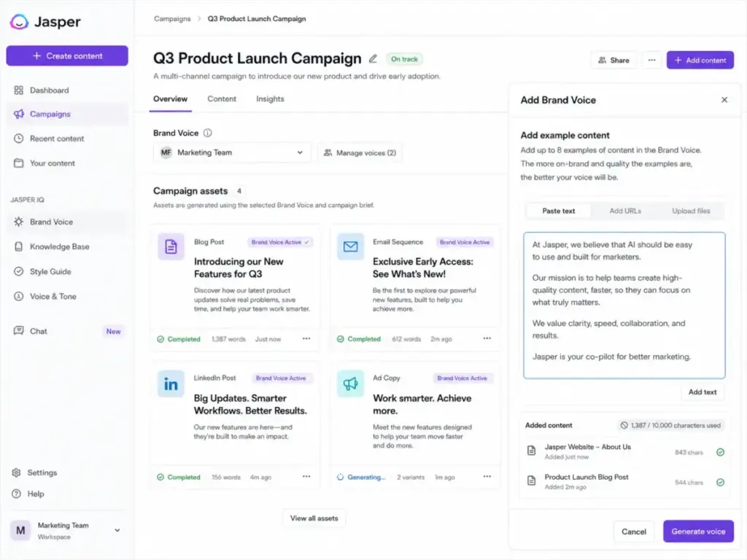Image resolution: width=747 pixels, height=560 pixels.
Task: Switch to the Overview tab
Action: (x=170, y=99)
